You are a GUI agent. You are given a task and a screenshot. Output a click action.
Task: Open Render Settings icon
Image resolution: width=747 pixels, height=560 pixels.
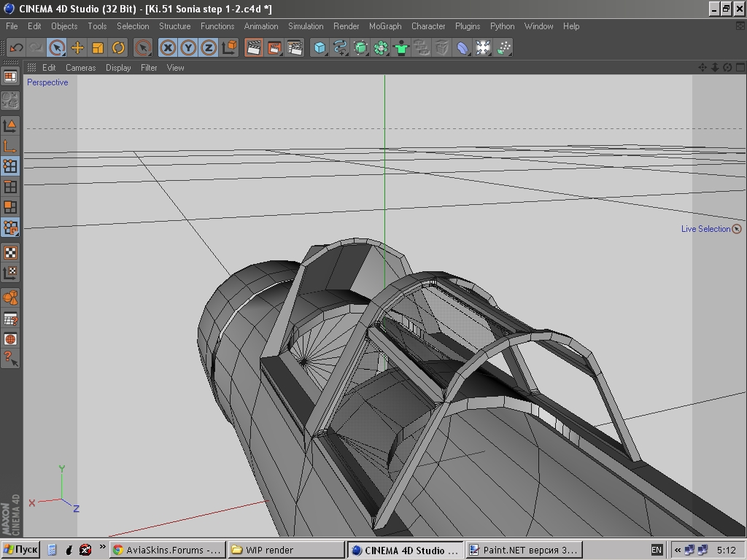tap(295, 48)
